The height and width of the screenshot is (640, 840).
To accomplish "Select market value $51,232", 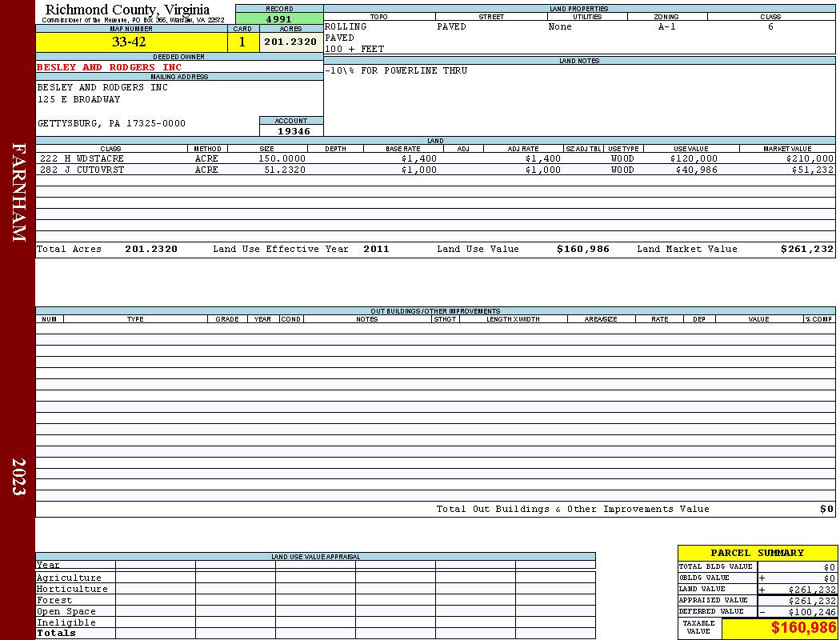I will click(813, 170).
